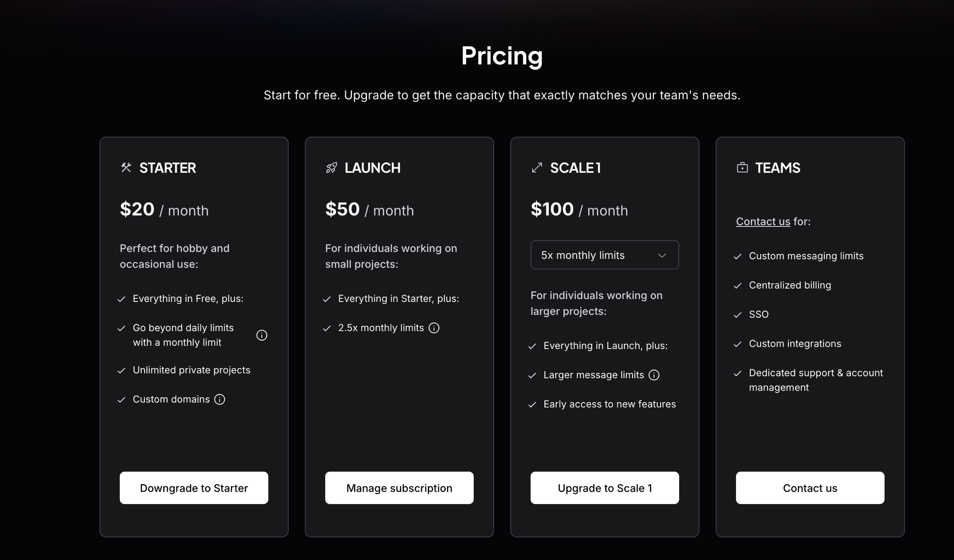Click the Contact us button in Teams
Screen dimensions: 954x560
[x=810, y=487]
